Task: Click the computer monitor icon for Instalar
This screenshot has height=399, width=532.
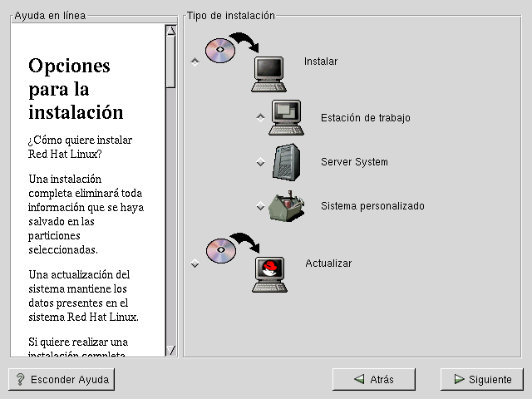Action: click(268, 73)
